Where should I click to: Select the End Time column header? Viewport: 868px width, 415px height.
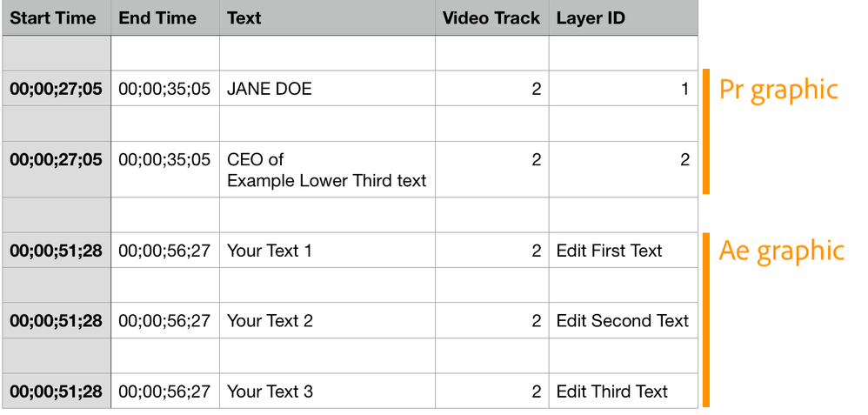click(157, 17)
